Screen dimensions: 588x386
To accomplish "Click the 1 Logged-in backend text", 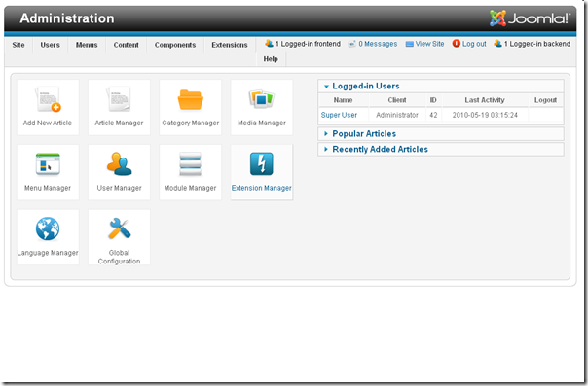I will click(x=537, y=44).
